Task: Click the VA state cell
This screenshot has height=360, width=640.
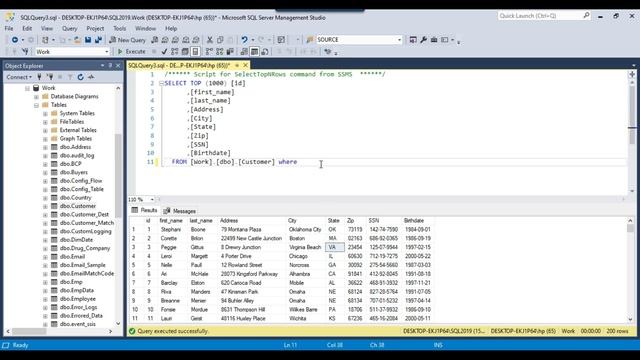Action: point(335,247)
